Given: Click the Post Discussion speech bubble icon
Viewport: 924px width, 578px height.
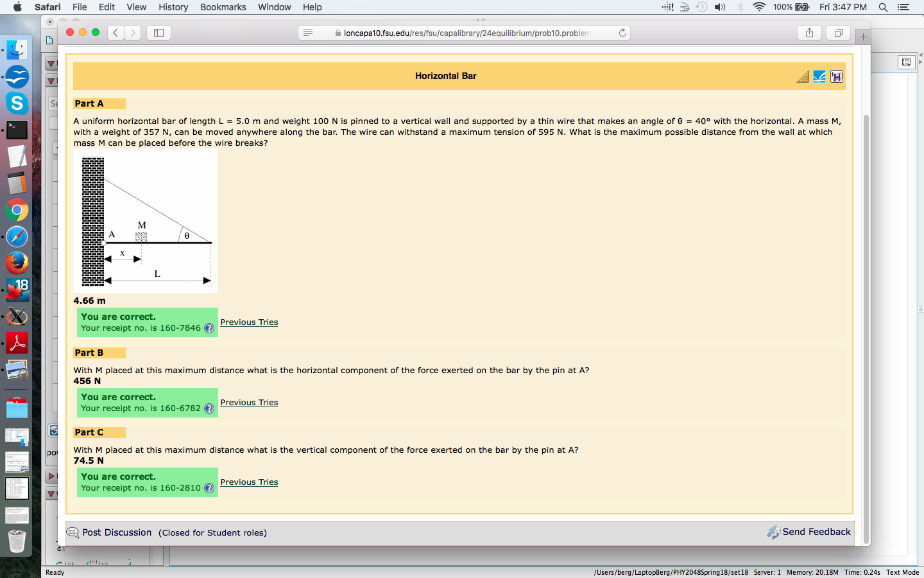Looking at the screenshot, I should coord(73,532).
